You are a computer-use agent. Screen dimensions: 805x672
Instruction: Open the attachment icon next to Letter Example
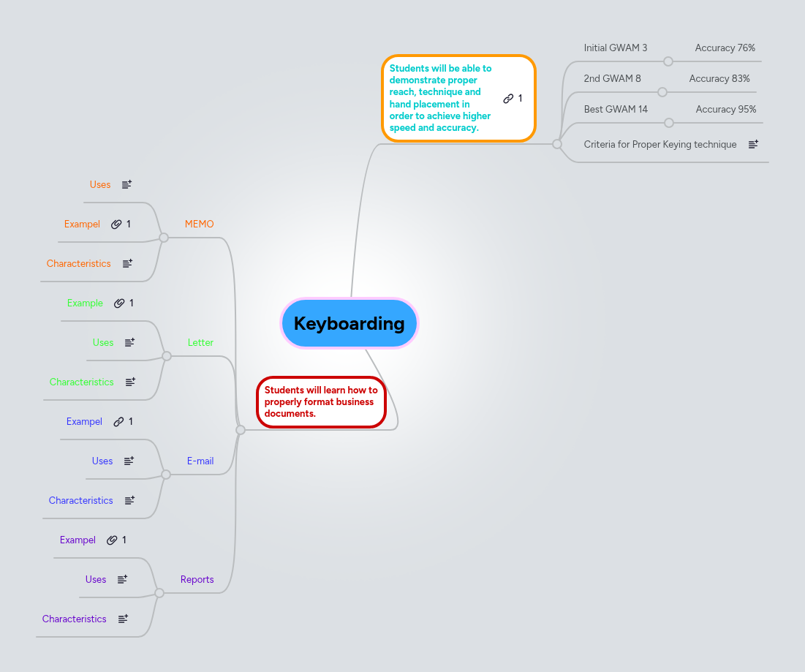click(x=119, y=303)
